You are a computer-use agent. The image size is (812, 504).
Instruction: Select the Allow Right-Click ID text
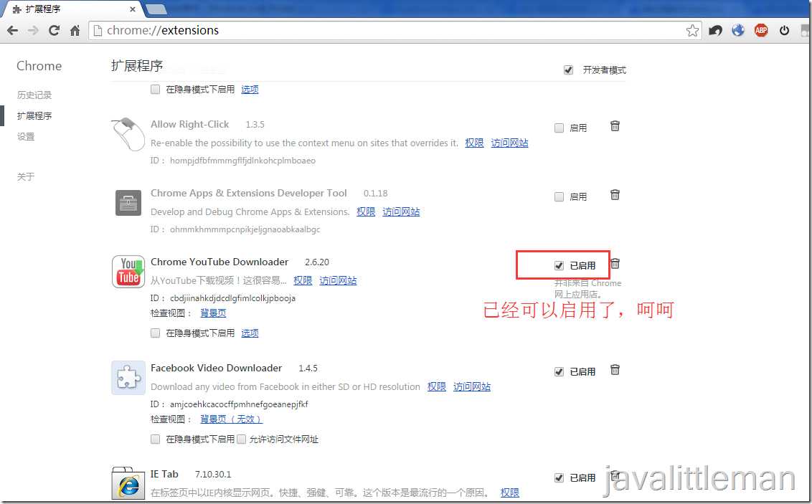[x=242, y=161]
